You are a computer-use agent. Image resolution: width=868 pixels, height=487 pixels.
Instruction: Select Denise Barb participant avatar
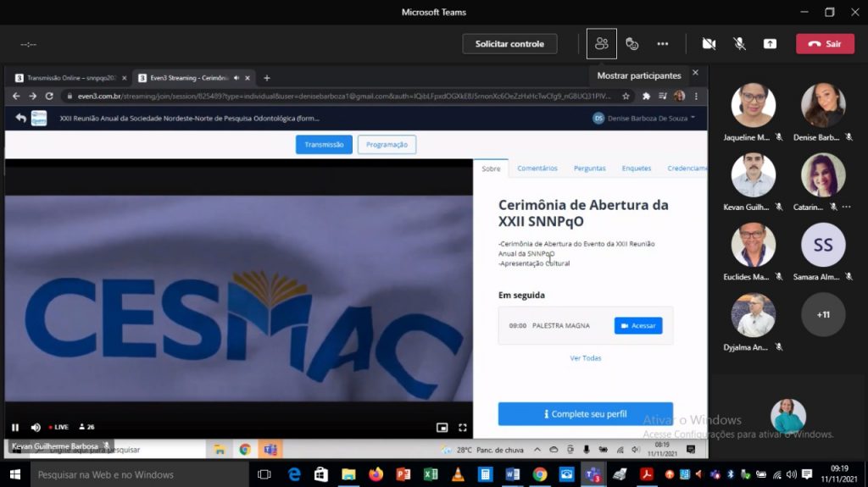(x=823, y=105)
